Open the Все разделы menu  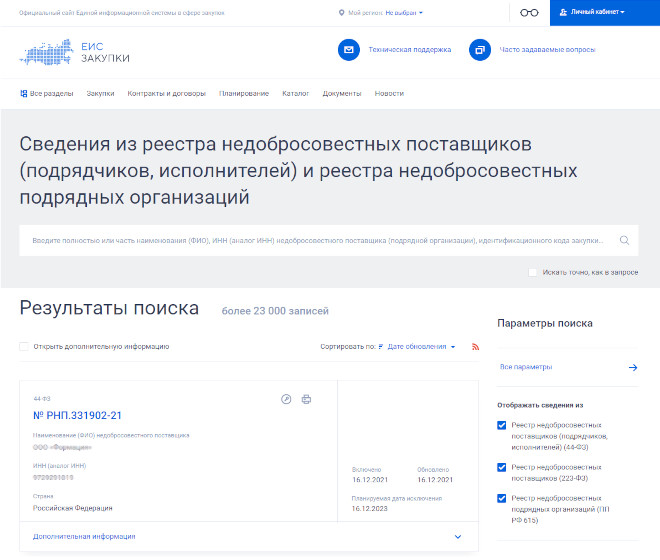point(47,93)
